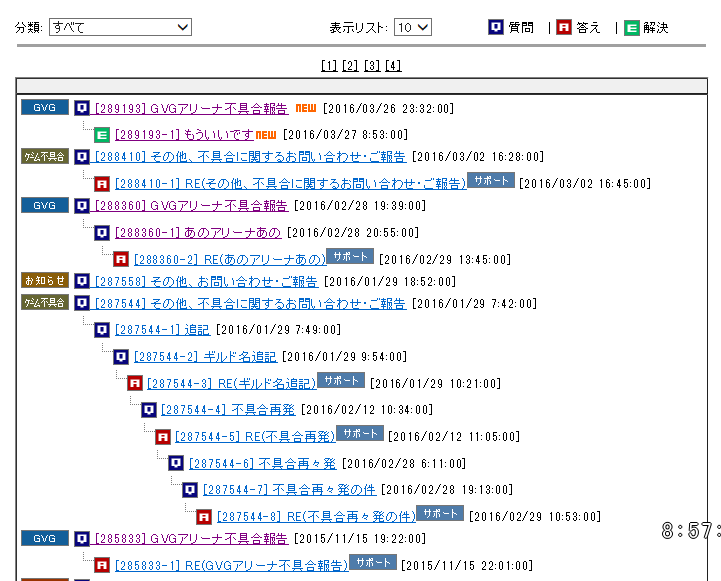Click green E icon of reply 289193-1
The height and width of the screenshot is (581, 721).
(102, 135)
